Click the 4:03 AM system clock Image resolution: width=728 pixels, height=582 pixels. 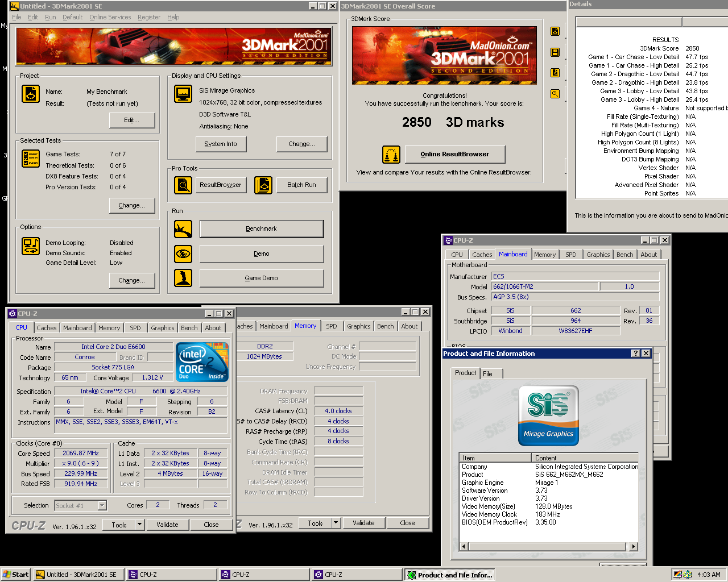point(709,575)
